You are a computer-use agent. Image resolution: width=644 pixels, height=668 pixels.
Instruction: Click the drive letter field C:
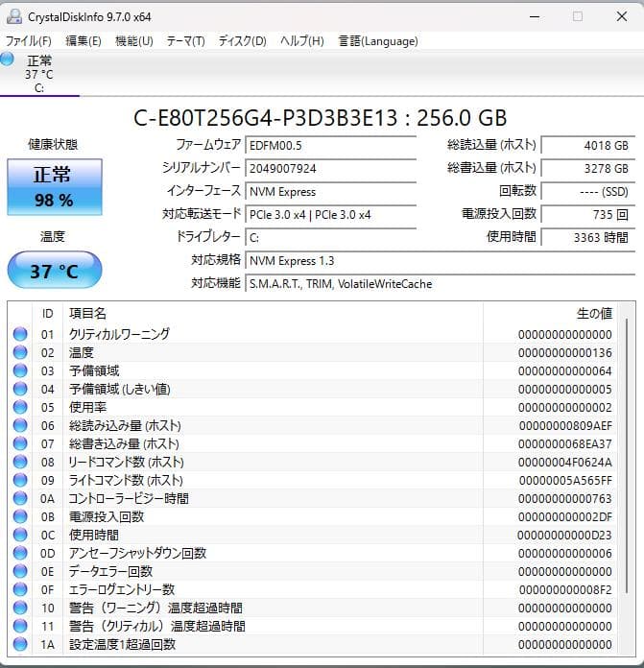[x=330, y=237]
